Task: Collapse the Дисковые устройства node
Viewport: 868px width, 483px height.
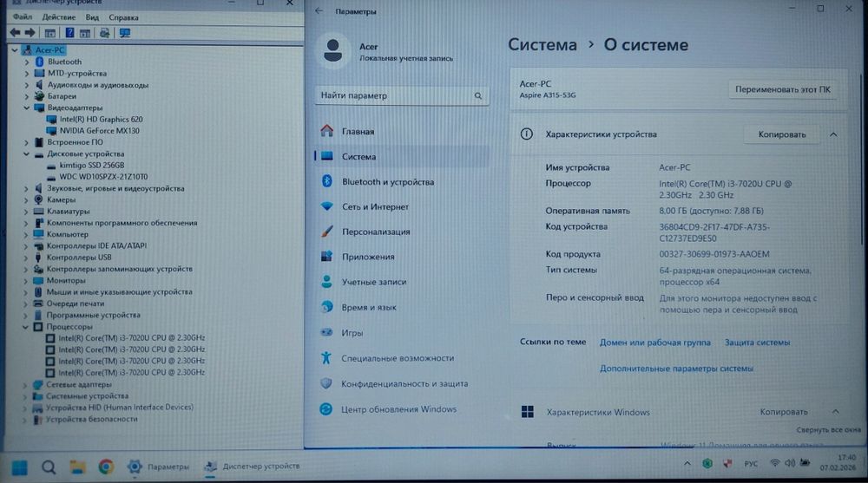Action: [27, 153]
